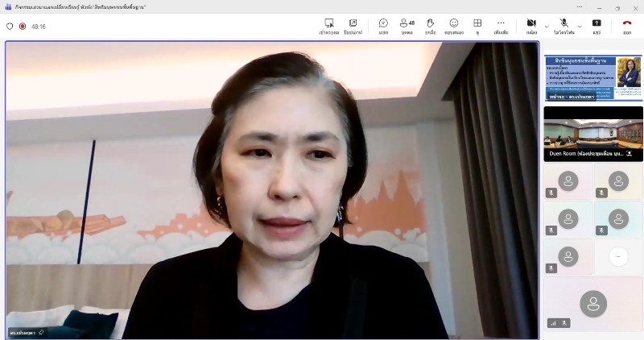Click the overflow participants circle with dots
This screenshot has height=340, width=644.
618,255
